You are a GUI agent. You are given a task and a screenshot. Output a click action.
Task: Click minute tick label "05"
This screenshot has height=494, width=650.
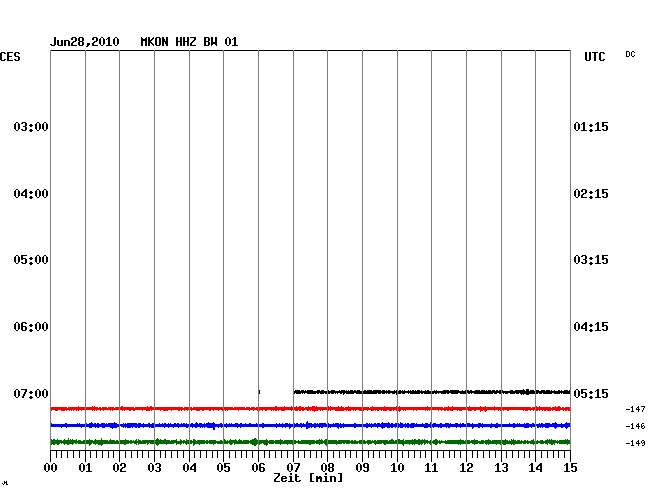tap(223, 468)
